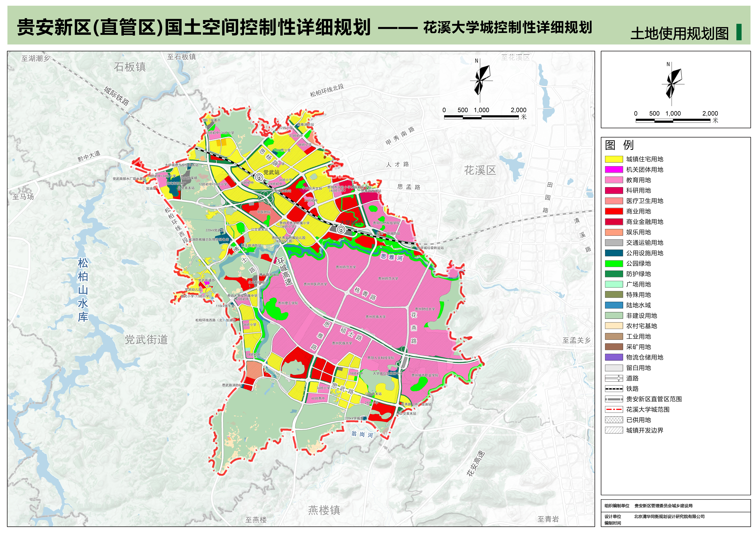Click the 医疗卫生用地 legend swatch

(614, 201)
